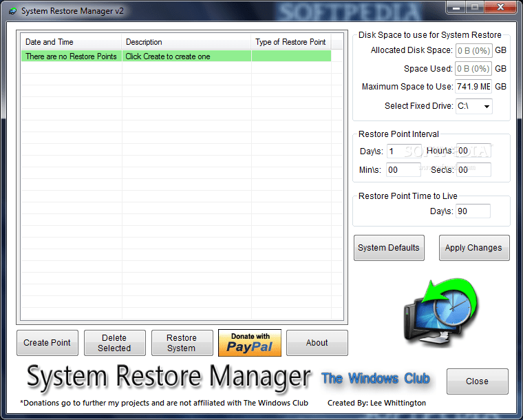Click the Description column header
Screen dimensions: 523x420
(x=186, y=42)
